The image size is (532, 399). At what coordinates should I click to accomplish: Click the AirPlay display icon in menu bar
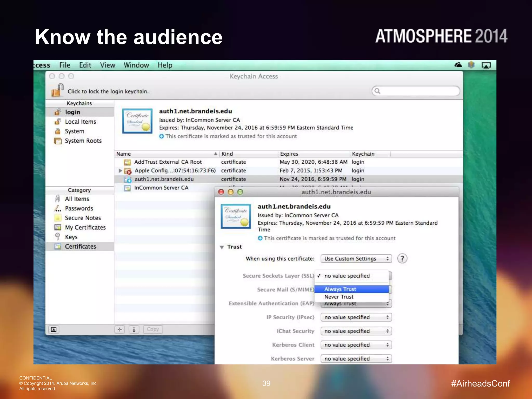(x=486, y=65)
